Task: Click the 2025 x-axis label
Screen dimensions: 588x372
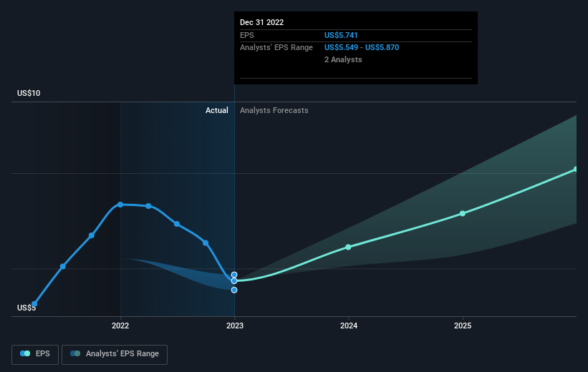Action: pos(463,325)
